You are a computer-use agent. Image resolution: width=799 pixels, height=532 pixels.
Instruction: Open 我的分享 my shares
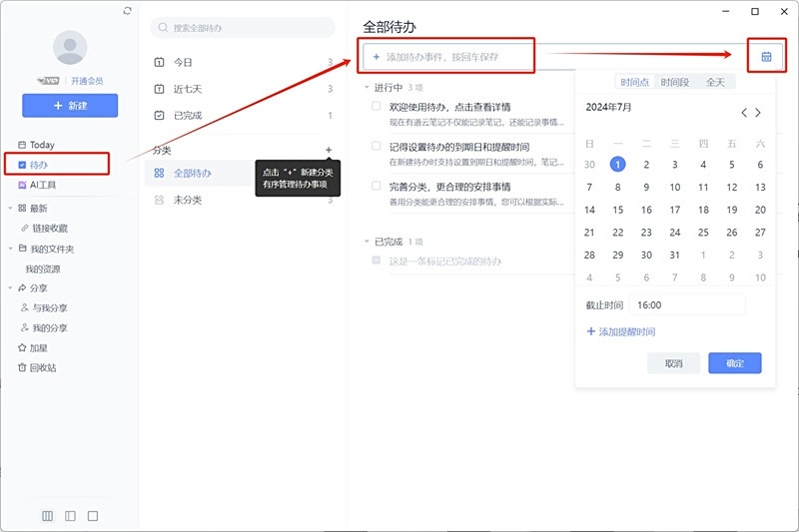44,327
